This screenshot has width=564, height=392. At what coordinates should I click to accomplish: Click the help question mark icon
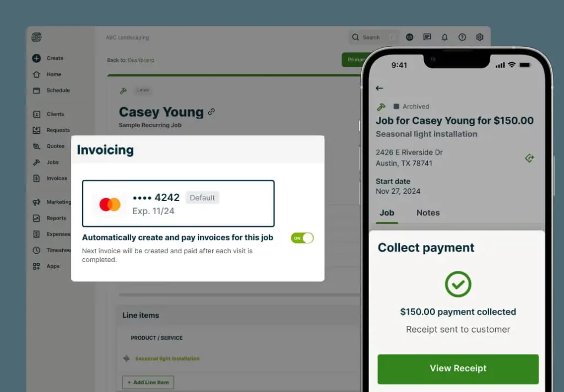(462, 37)
